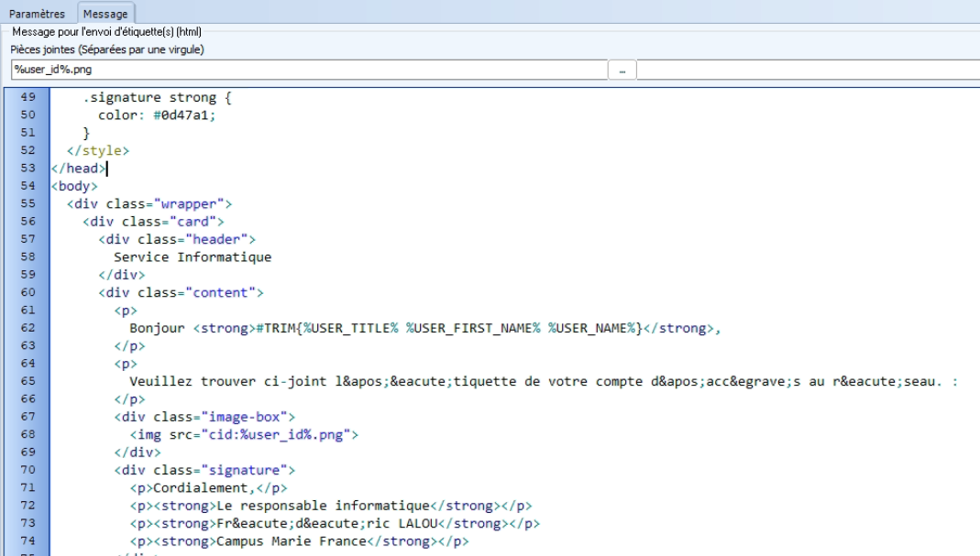The height and width of the screenshot is (556, 980).
Task: Click the 'Bonjour' greeting line
Action: point(425,328)
